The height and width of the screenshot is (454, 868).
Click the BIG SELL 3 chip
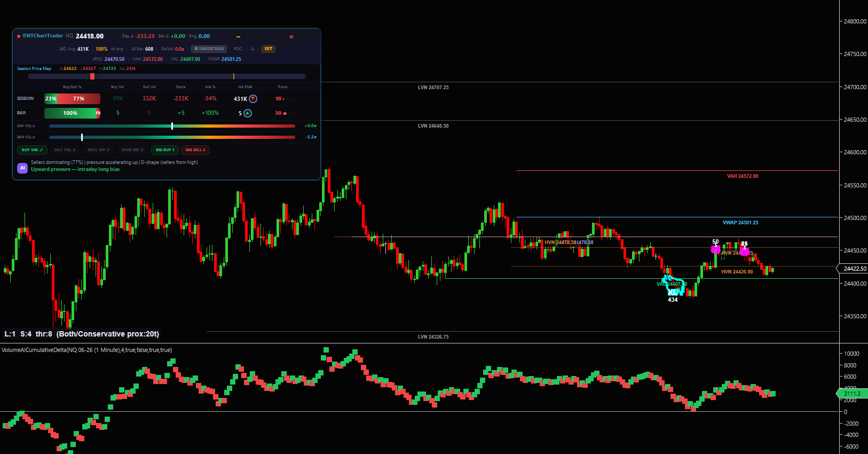(x=195, y=150)
